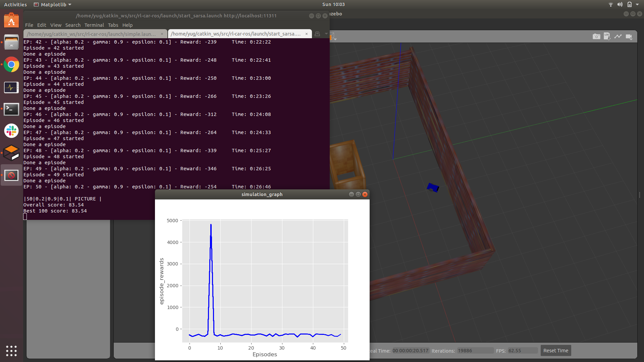Open the Activities overview
Viewport: 644px width, 362px height.
pyautogui.click(x=15, y=5)
